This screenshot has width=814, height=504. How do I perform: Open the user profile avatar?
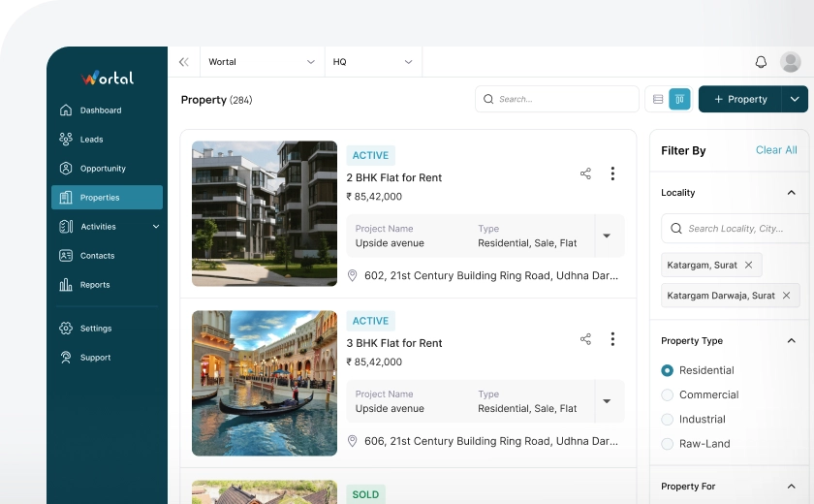tap(791, 62)
